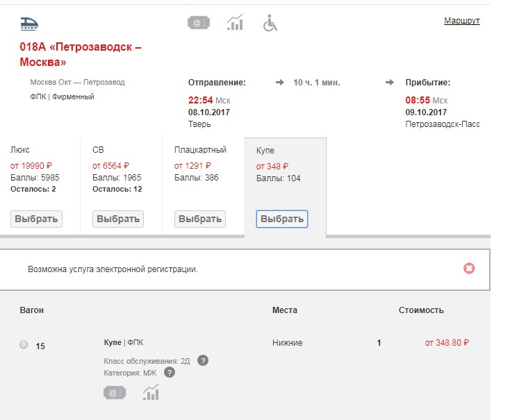
Task: Click the electronic ticket icon in train header
Action: point(198,23)
